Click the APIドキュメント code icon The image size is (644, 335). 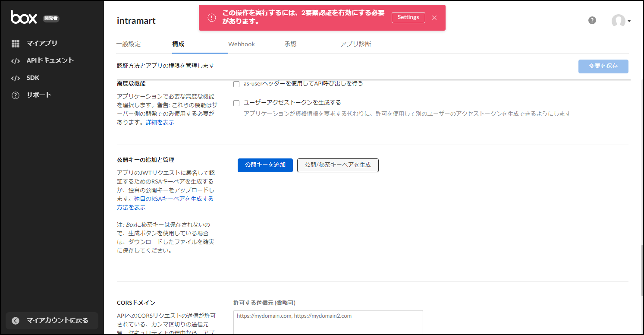[x=16, y=61]
